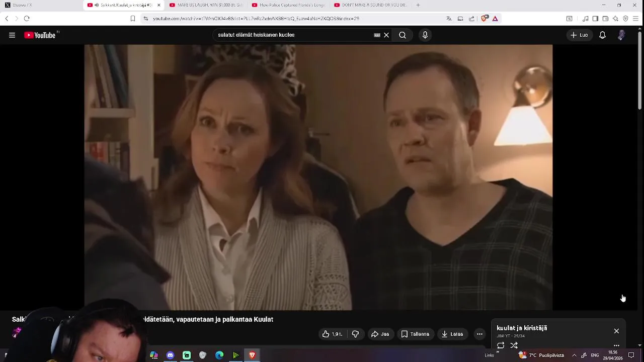Open Microsoft Edge from the taskbar
Screen dimensions: 644x362
tap(219, 355)
